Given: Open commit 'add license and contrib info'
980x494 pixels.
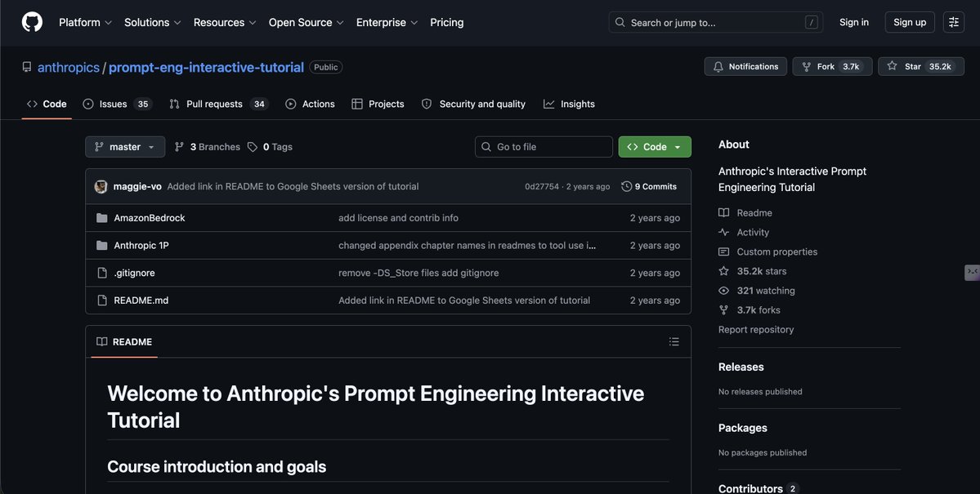Looking at the screenshot, I should click(x=398, y=218).
